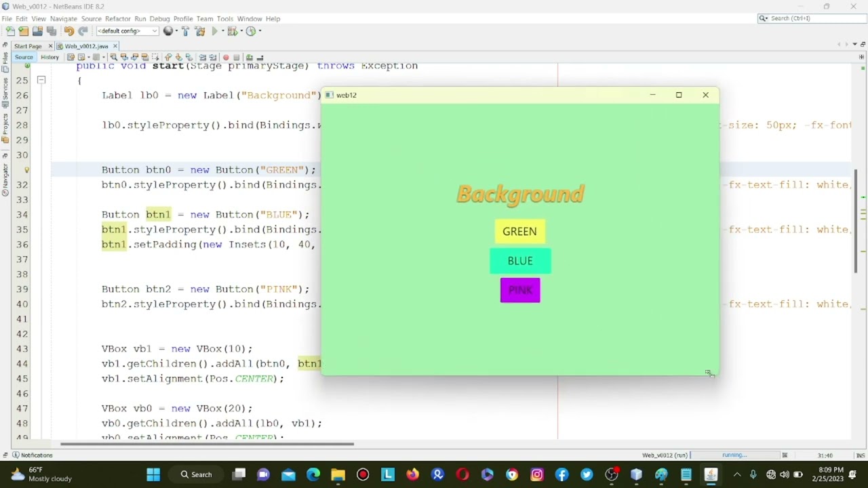Collapse the code fold at line 25

point(41,81)
